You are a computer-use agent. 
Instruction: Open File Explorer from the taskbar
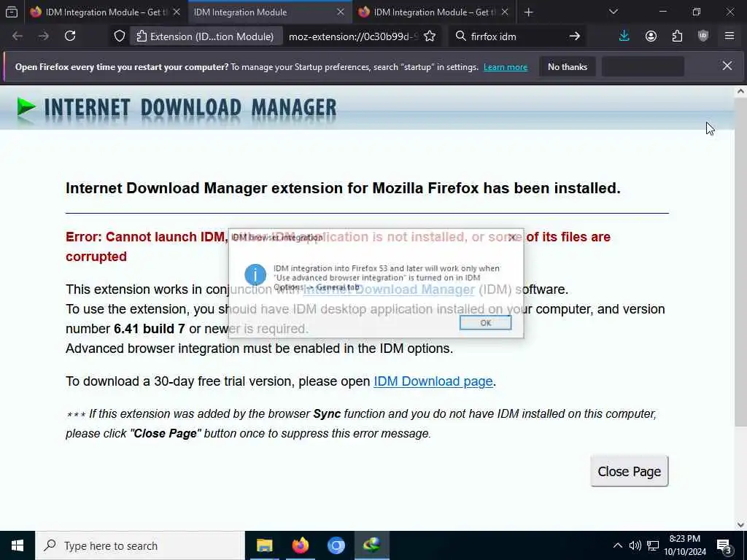(x=264, y=545)
